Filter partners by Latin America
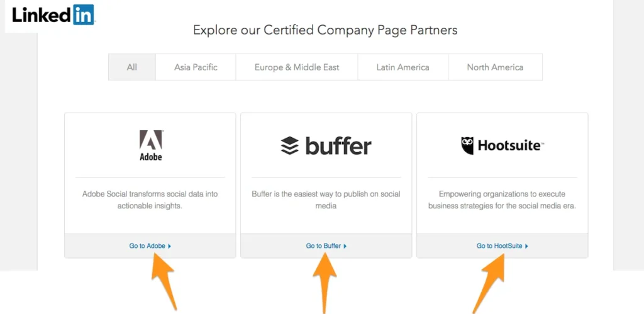Screen dimensions: 644x314 [x=402, y=67]
